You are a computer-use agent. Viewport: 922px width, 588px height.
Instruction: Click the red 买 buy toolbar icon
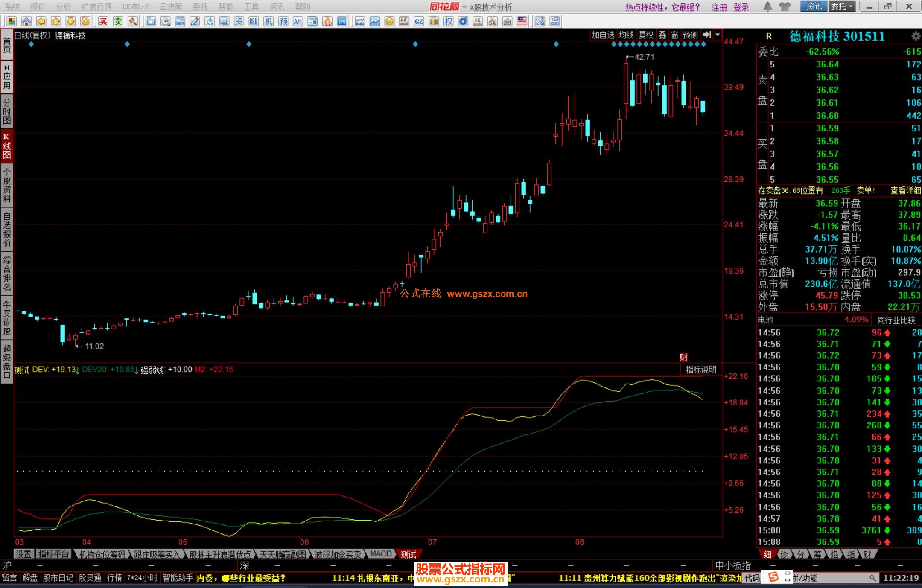pos(103,21)
